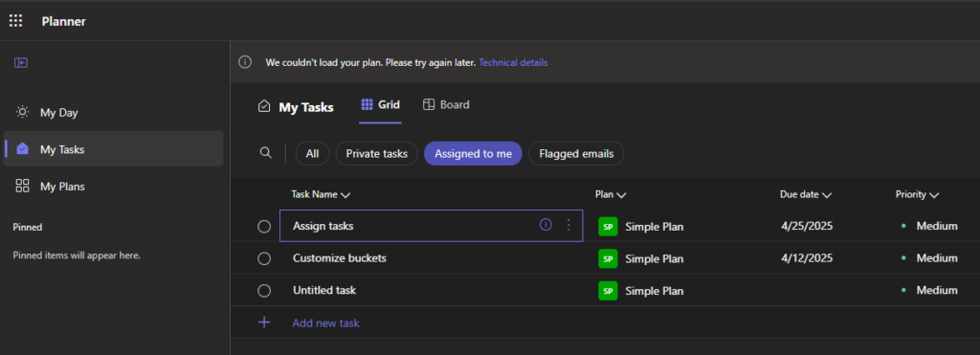Click due date 4/12/2025

(808, 257)
